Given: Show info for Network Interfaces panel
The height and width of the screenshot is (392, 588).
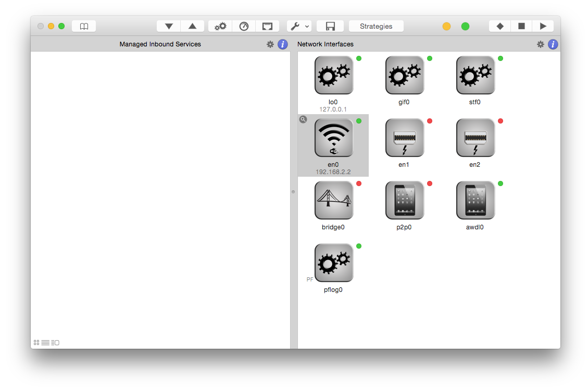Looking at the screenshot, I should click(x=553, y=44).
